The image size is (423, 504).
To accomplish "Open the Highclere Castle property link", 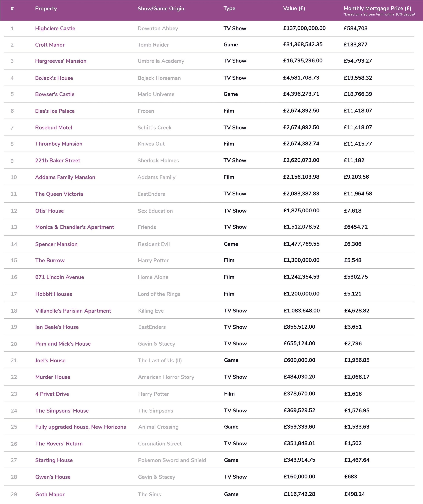I will [x=55, y=28].
